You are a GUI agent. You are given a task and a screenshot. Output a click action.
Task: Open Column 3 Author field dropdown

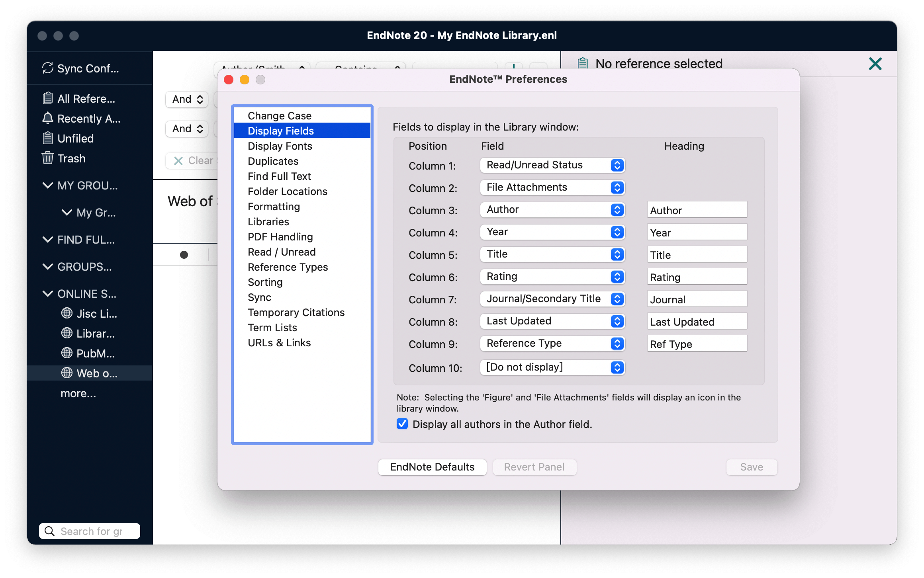coord(552,209)
